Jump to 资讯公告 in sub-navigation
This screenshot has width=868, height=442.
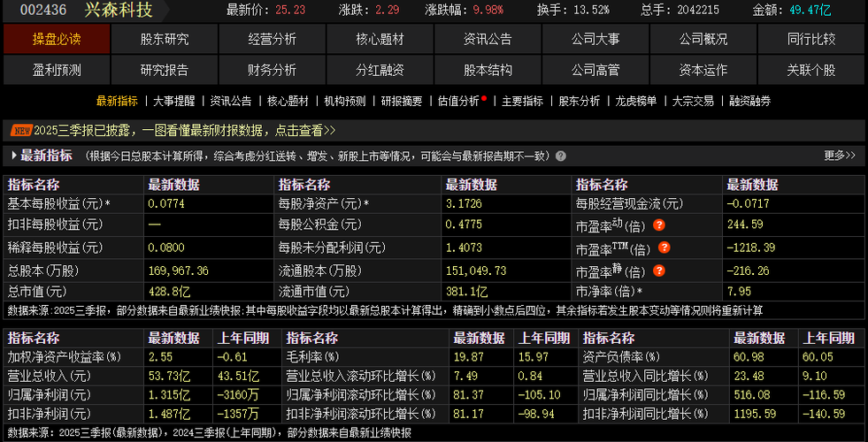[x=231, y=102]
